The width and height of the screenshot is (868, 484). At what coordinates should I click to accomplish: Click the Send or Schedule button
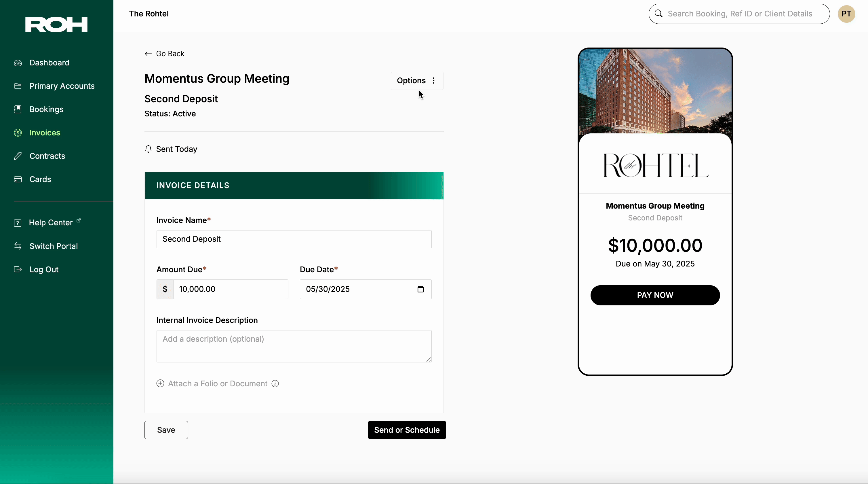coord(407,430)
